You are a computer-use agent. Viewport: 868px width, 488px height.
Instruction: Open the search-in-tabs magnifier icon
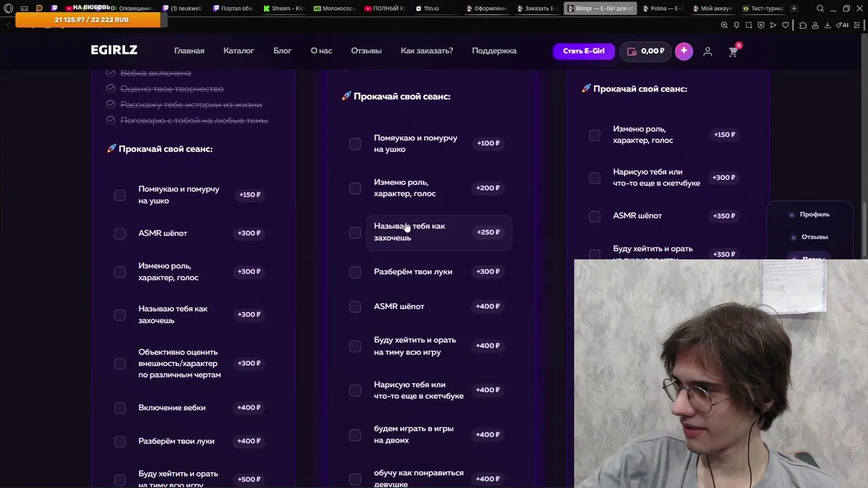(x=820, y=9)
